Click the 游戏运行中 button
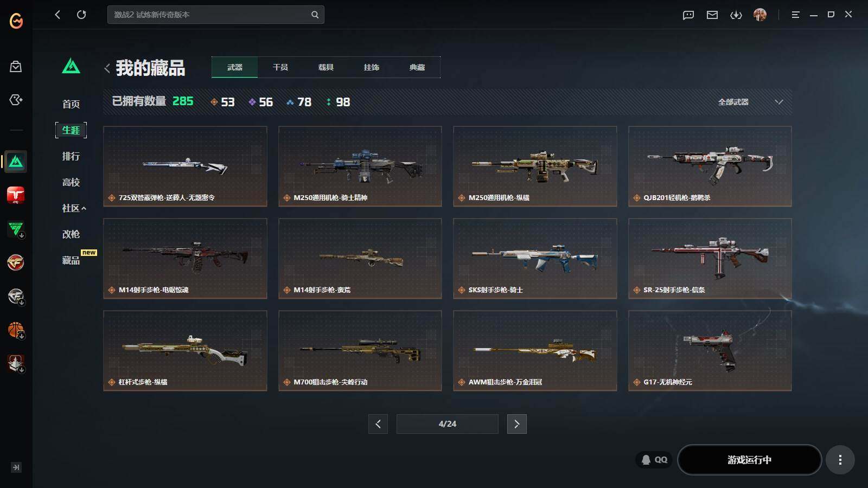Image resolution: width=868 pixels, height=488 pixels. point(749,460)
